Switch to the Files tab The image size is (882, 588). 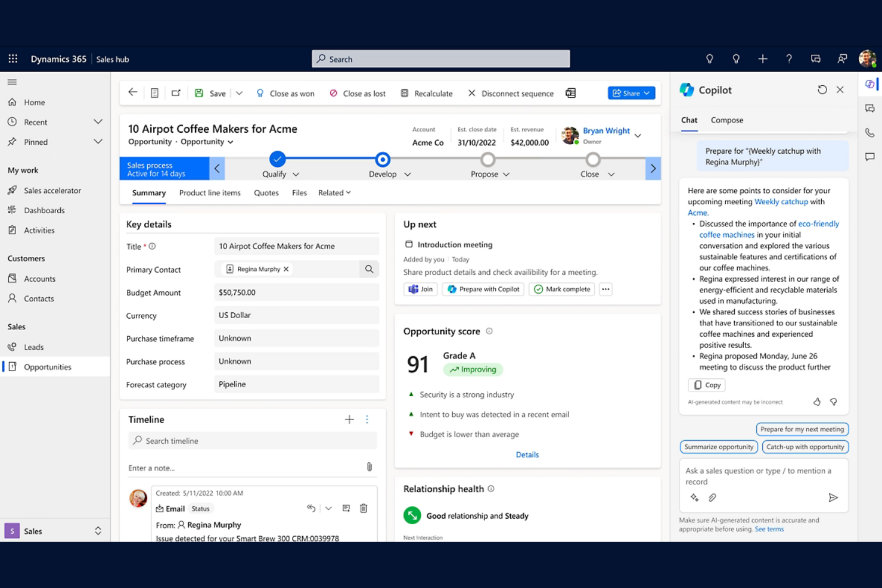click(299, 193)
